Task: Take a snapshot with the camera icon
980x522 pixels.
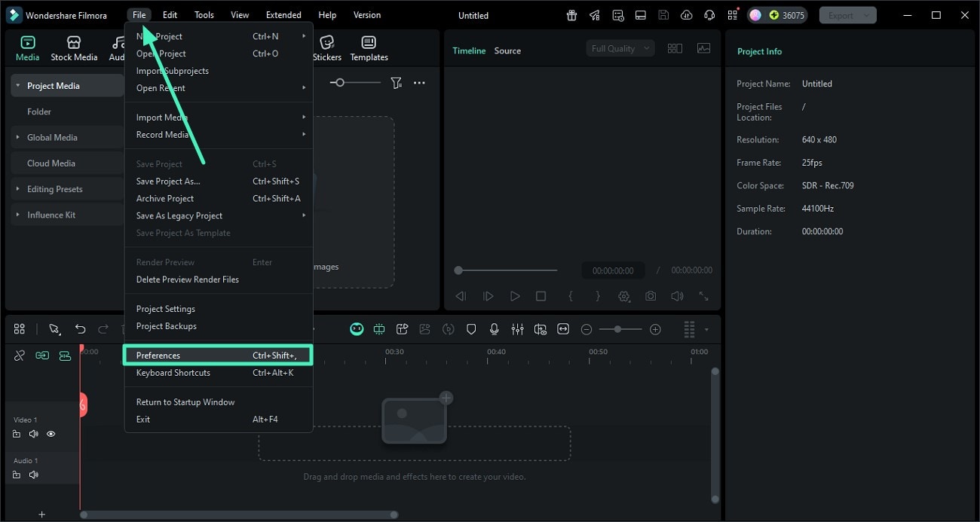Action: point(650,297)
